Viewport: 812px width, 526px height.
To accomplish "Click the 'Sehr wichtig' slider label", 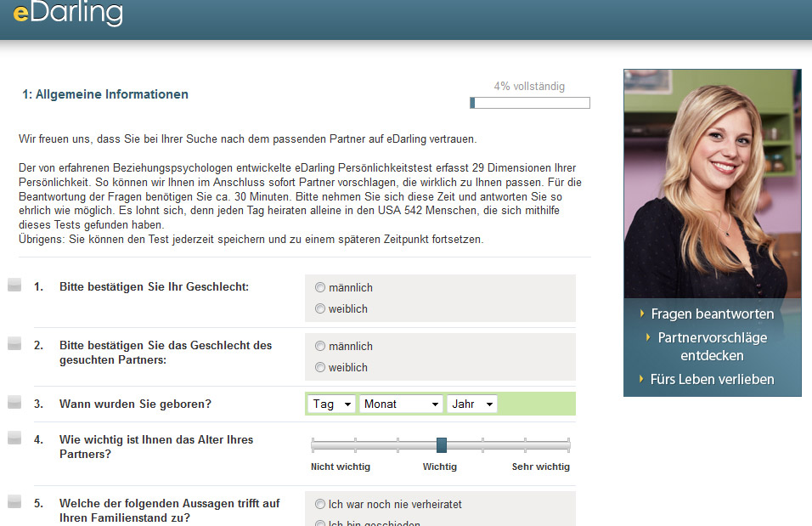I will 541,467.
